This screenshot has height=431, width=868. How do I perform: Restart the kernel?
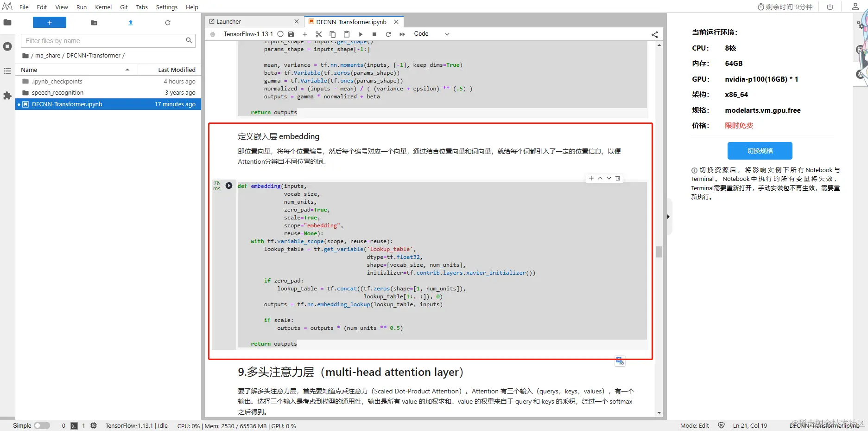[388, 34]
